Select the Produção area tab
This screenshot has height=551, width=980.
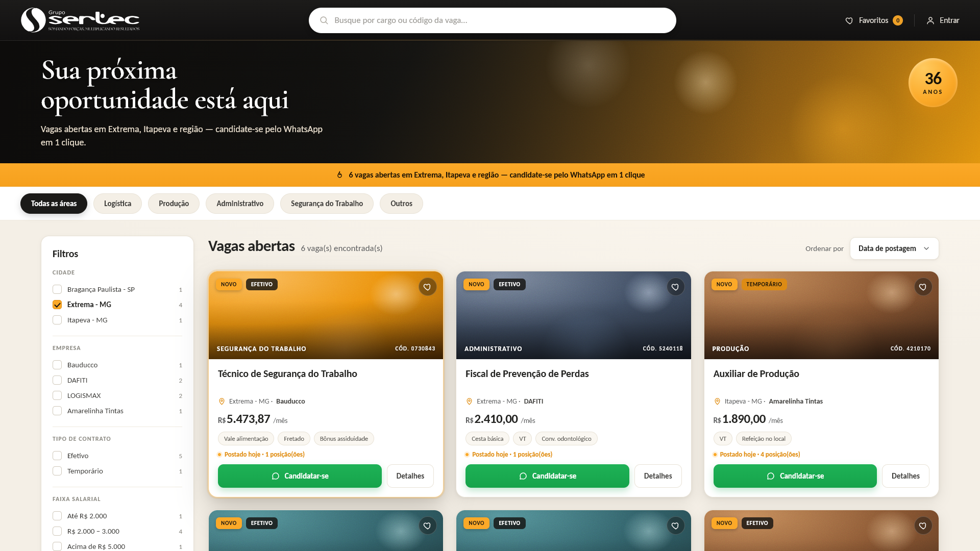pyautogui.click(x=174, y=204)
